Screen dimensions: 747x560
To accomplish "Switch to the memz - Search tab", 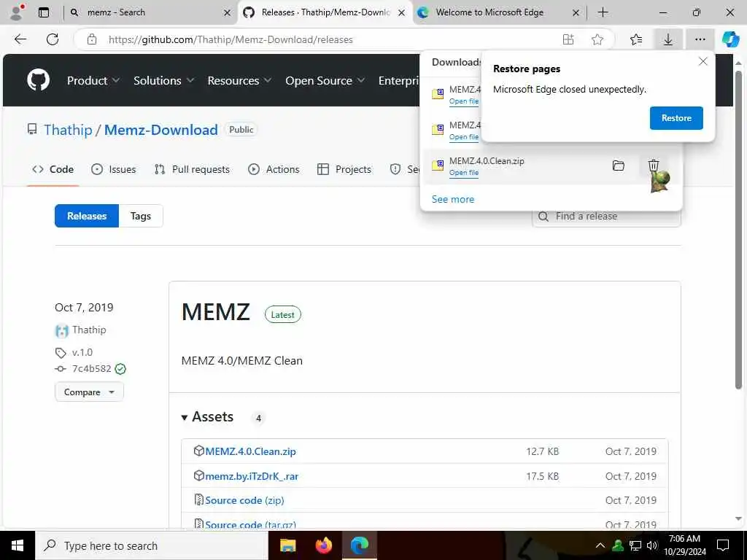I will pos(150,12).
